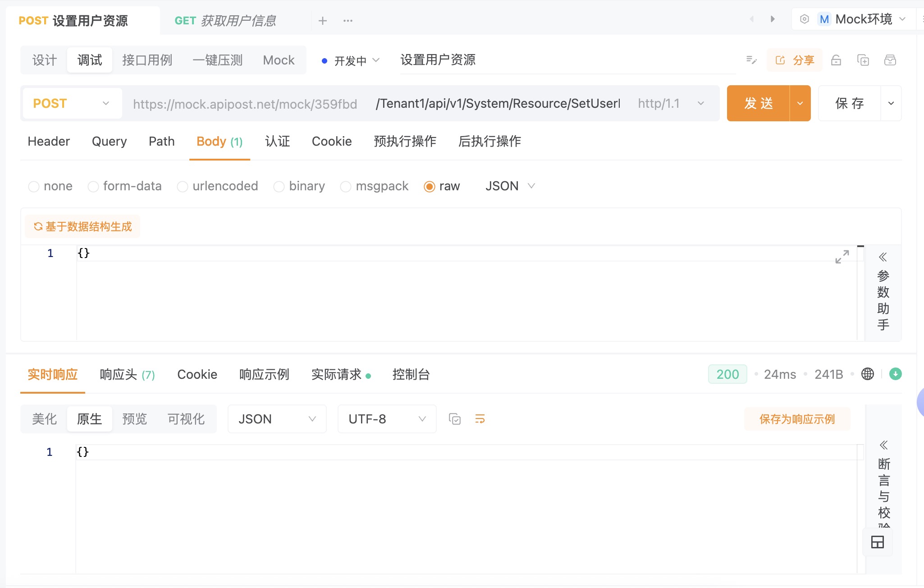Viewport: 924px width, 588px height.
Task: Open the request Cookie tab
Action: tap(332, 141)
